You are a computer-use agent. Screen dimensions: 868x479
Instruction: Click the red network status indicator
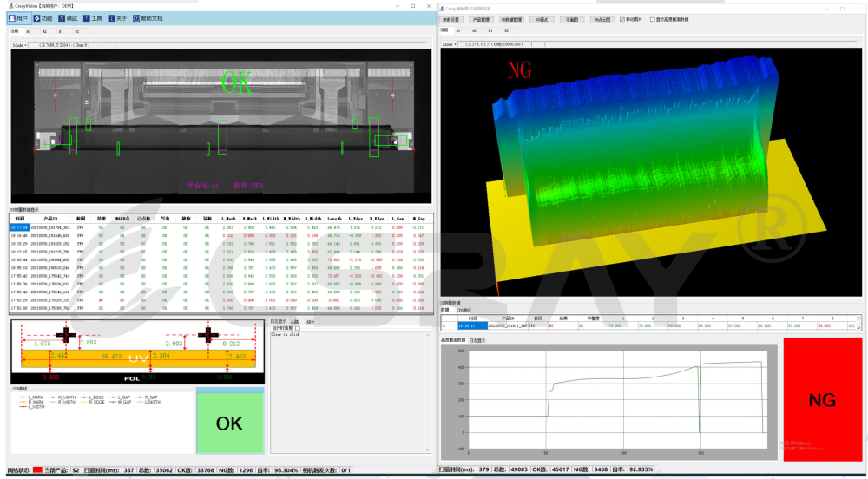(37, 470)
